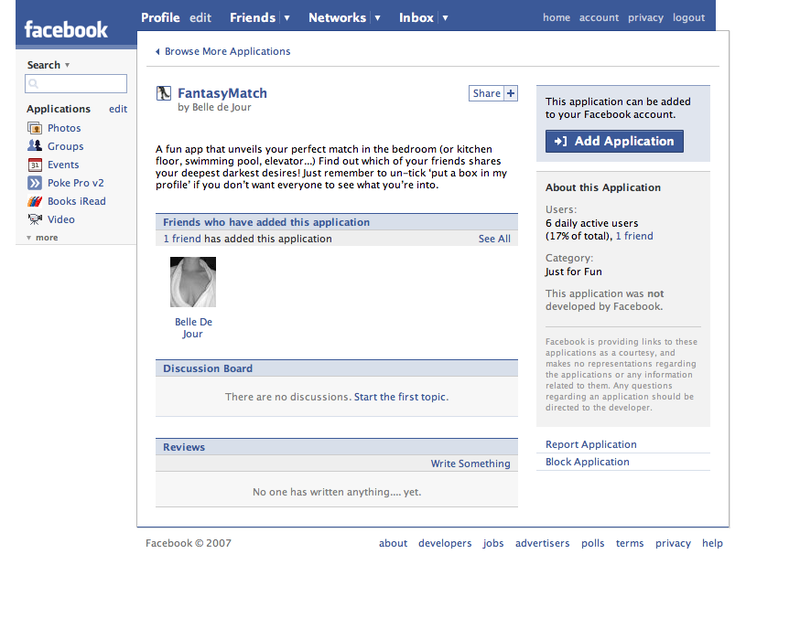Viewport: 800px width, 618px height.
Task: Click the Photos icon in sidebar
Action: pos(35,128)
